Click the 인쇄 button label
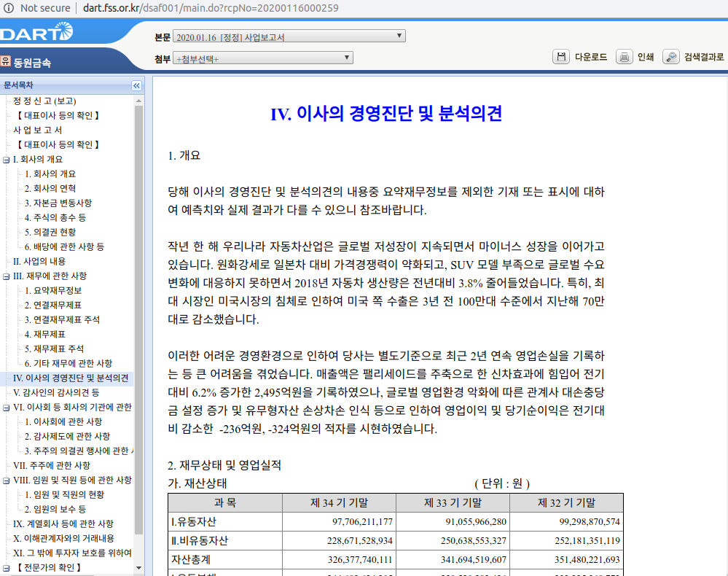 [646, 57]
